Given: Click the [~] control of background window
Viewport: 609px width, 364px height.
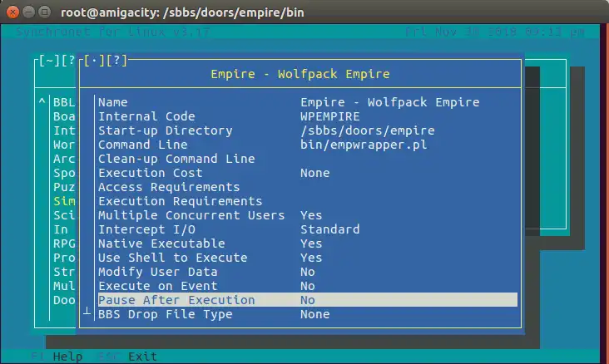Looking at the screenshot, I should [x=49, y=61].
